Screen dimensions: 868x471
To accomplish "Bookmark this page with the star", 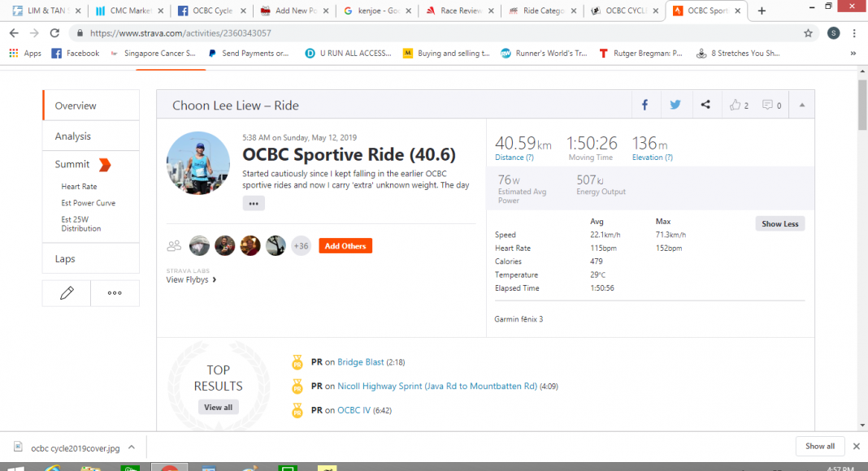I will [808, 33].
